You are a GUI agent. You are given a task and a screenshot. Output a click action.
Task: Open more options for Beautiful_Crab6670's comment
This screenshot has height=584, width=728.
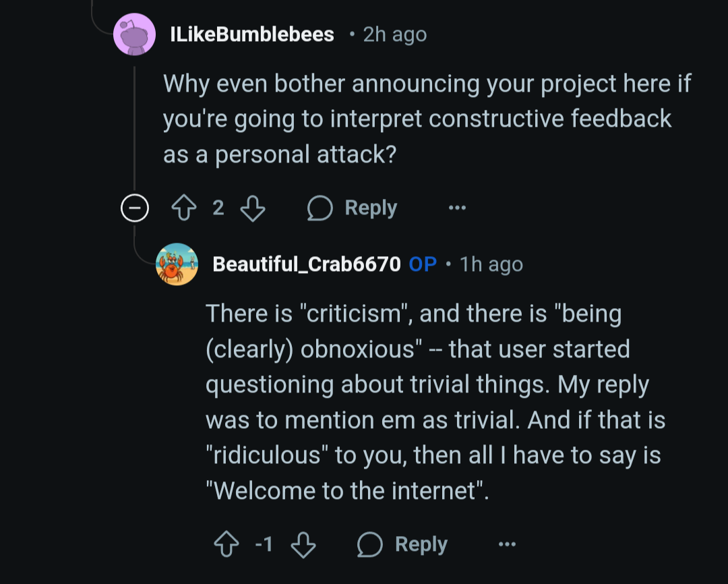click(x=507, y=544)
